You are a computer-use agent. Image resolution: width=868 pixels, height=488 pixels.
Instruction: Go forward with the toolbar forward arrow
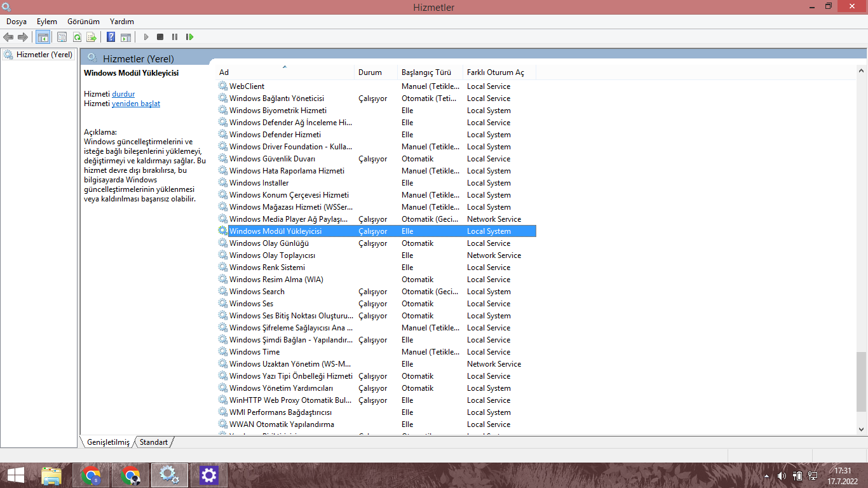click(x=23, y=37)
